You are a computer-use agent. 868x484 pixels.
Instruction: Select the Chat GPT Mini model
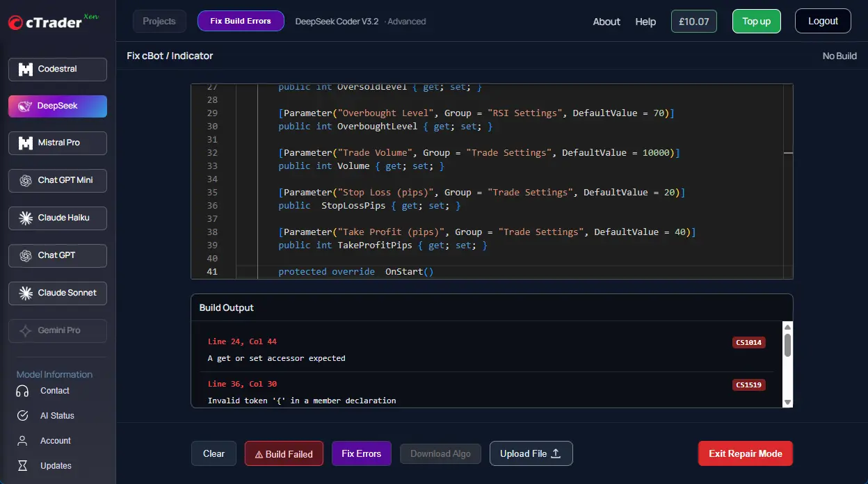coord(57,180)
